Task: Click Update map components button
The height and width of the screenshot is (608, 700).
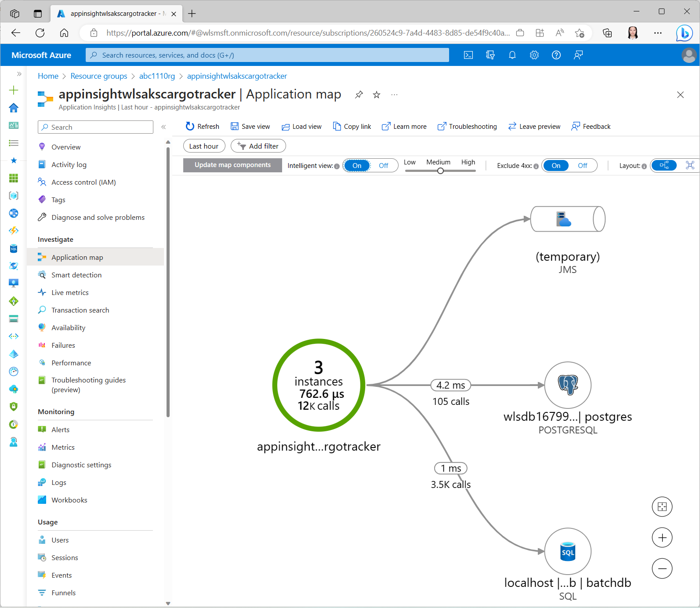Action: coord(232,165)
